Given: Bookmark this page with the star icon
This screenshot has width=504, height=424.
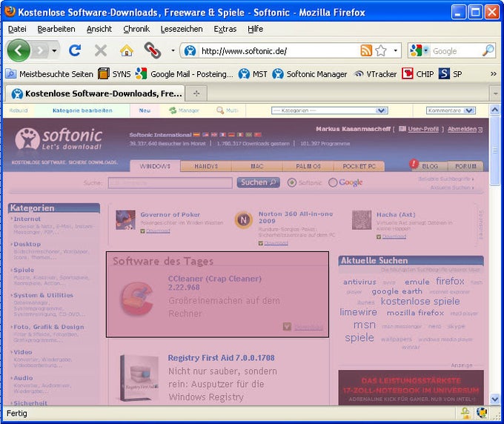Looking at the screenshot, I should 381,50.
